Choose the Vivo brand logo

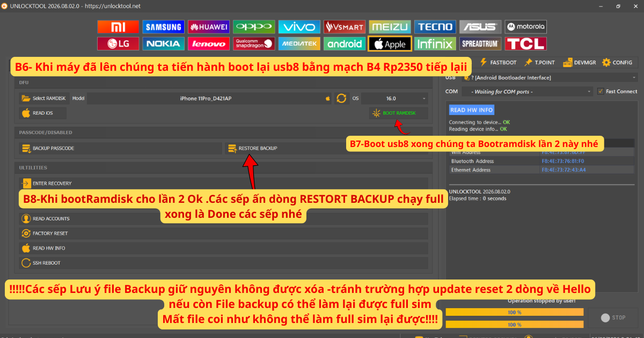(299, 27)
